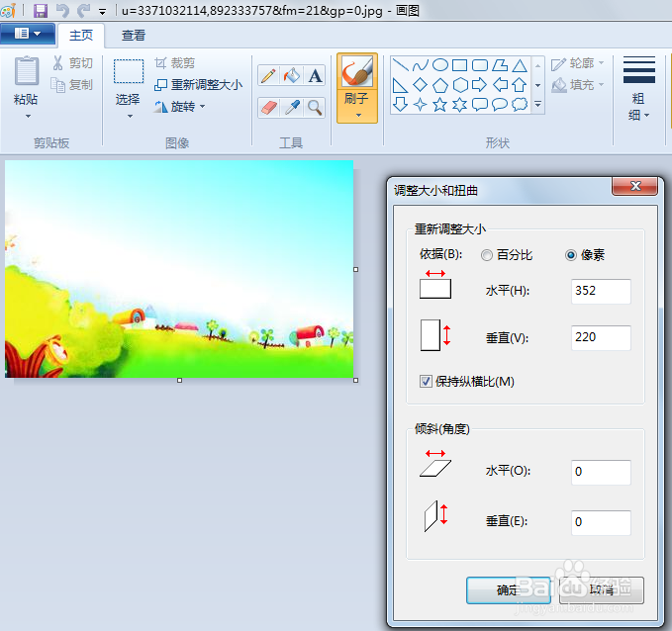Choose the Triangle shape
The width and height of the screenshot is (672, 631).
520,65
